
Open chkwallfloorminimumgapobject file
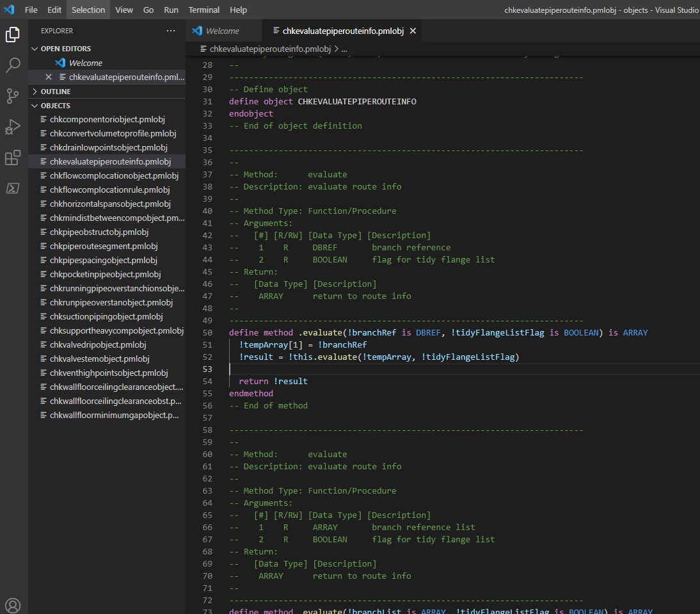115,415
